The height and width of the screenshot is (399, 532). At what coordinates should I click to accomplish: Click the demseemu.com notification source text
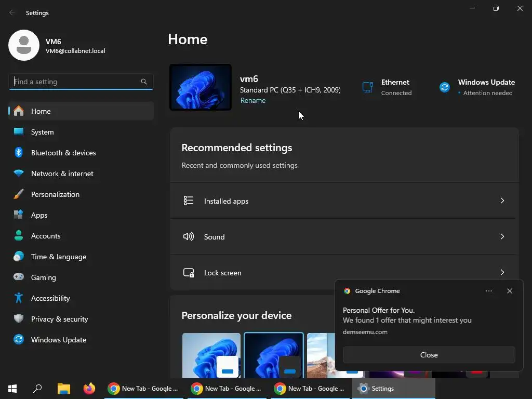365,332
